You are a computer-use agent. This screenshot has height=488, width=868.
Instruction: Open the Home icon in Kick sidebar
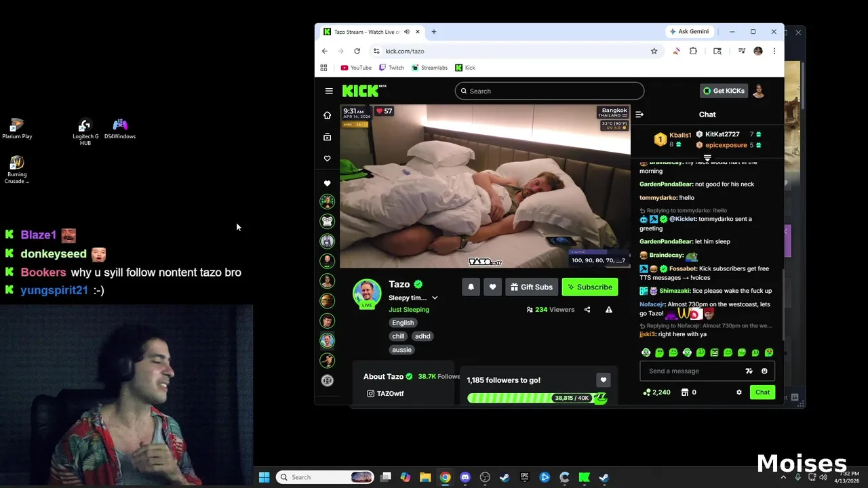(327, 115)
